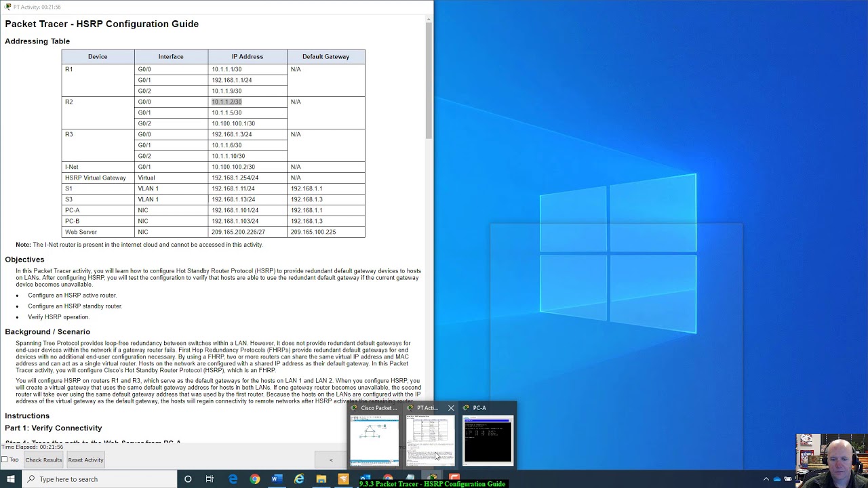
Task: Click the Default Gateway column header
Action: 325,57
